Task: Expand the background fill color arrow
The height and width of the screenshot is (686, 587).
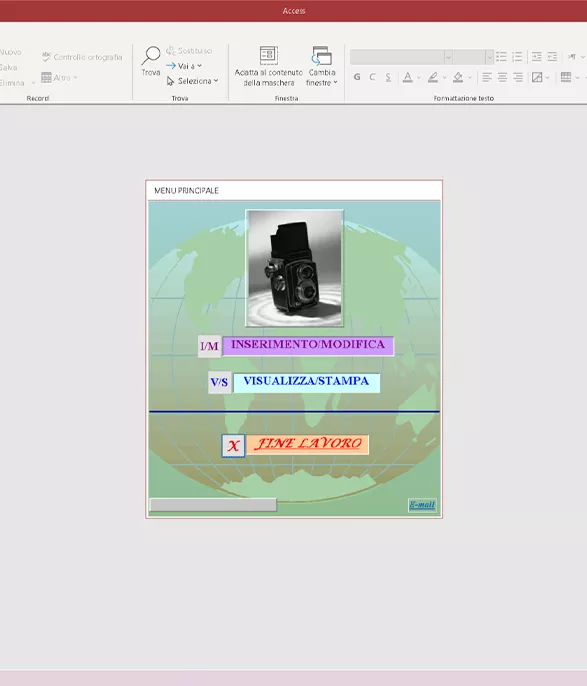Action: pyautogui.click(x=470, y=78)
